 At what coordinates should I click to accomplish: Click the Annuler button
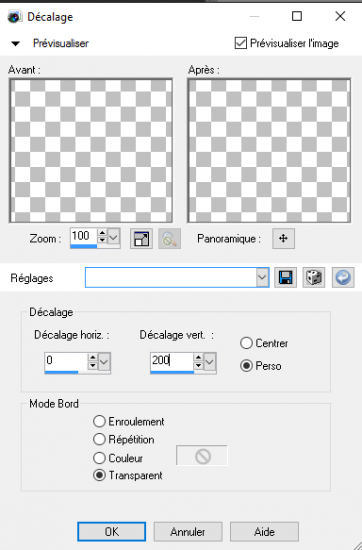pyautogui.click(x=188, y=532)
